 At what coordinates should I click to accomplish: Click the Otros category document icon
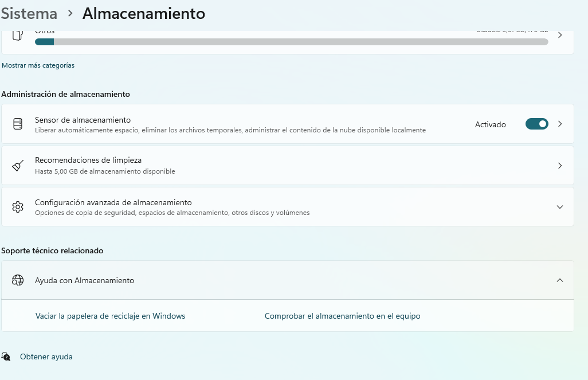(18, 36)
